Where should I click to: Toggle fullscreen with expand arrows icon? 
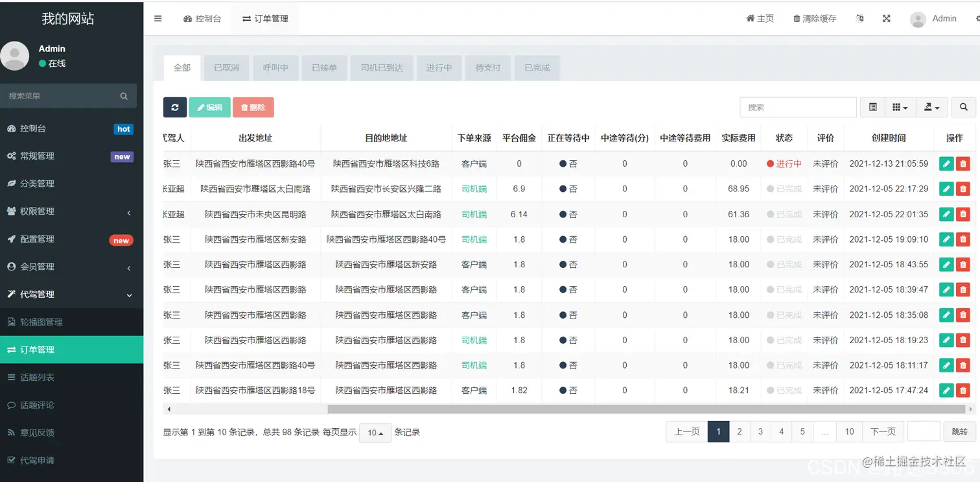tap(886, 19)
